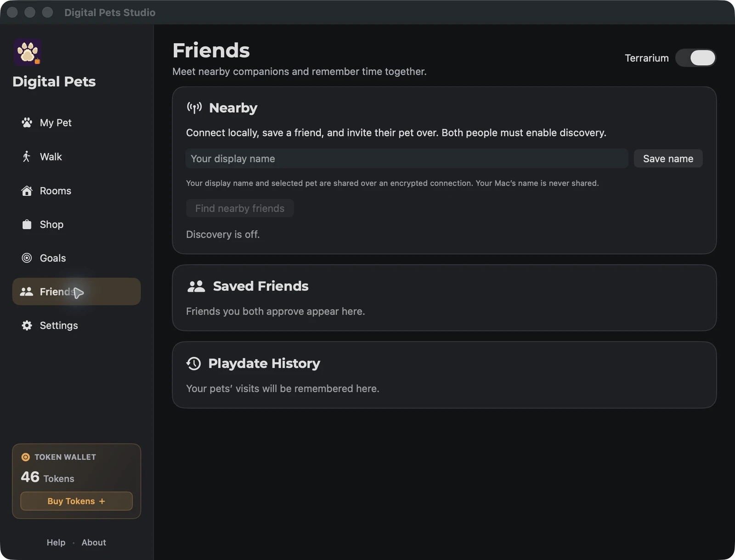Click the shopping bag icon

pos(27,224)
